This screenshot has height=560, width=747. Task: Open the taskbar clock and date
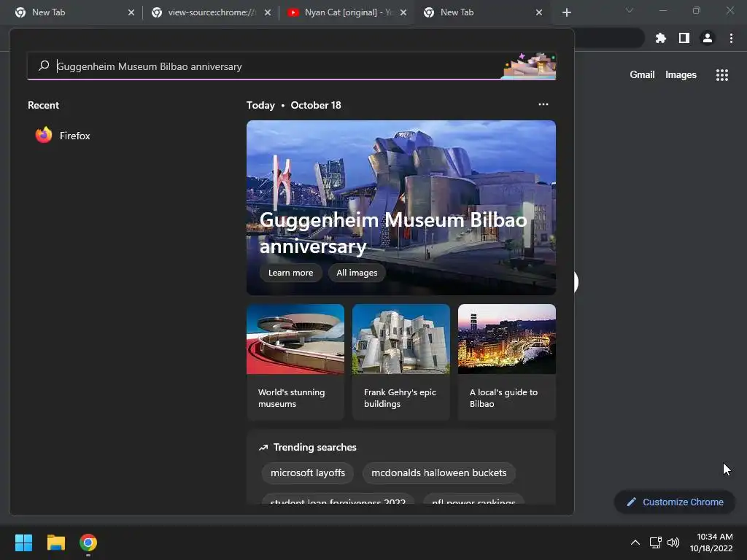[x=711, y=542]
